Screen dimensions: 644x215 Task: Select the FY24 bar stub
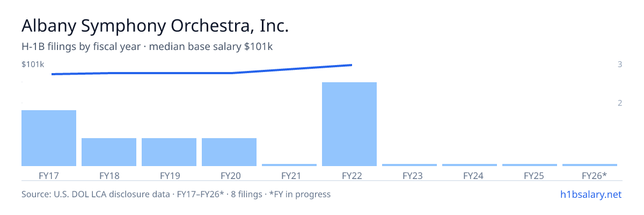[470, 165]
